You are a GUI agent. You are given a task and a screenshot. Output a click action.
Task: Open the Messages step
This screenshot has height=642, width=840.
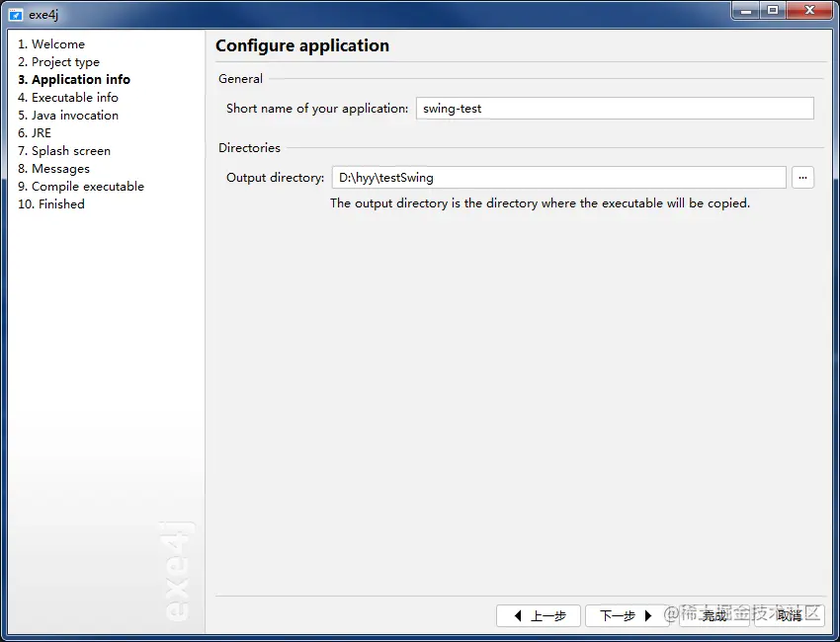pos(53,169)
